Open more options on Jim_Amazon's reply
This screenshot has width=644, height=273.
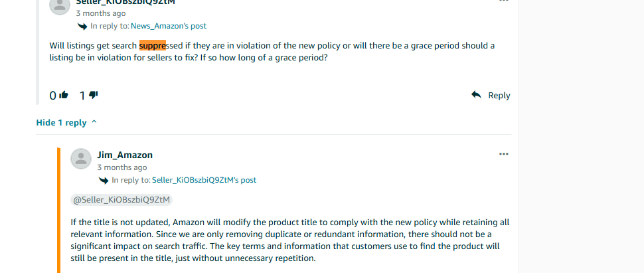pyautogui.click(x=503, y=154)
